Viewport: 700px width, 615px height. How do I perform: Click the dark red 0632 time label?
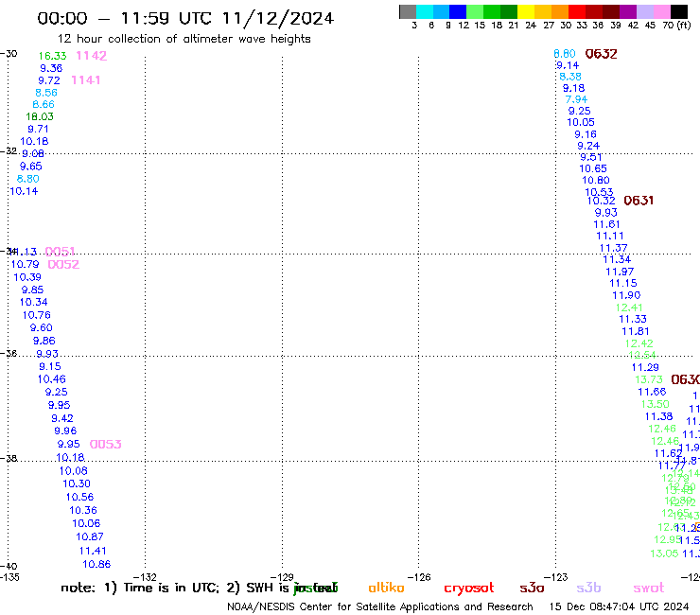coord(602,54)
